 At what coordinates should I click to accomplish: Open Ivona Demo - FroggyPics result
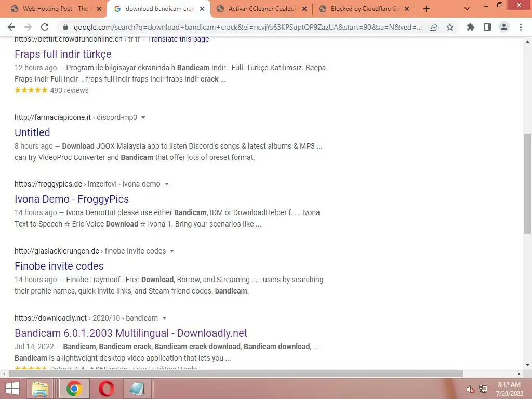tap(72, 199)
